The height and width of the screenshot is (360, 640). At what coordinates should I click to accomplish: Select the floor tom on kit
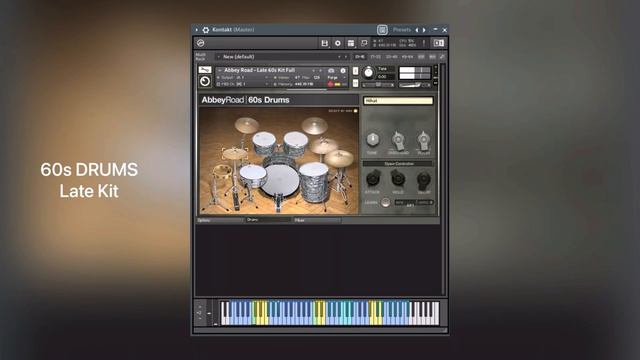click(x=313, y=181)
